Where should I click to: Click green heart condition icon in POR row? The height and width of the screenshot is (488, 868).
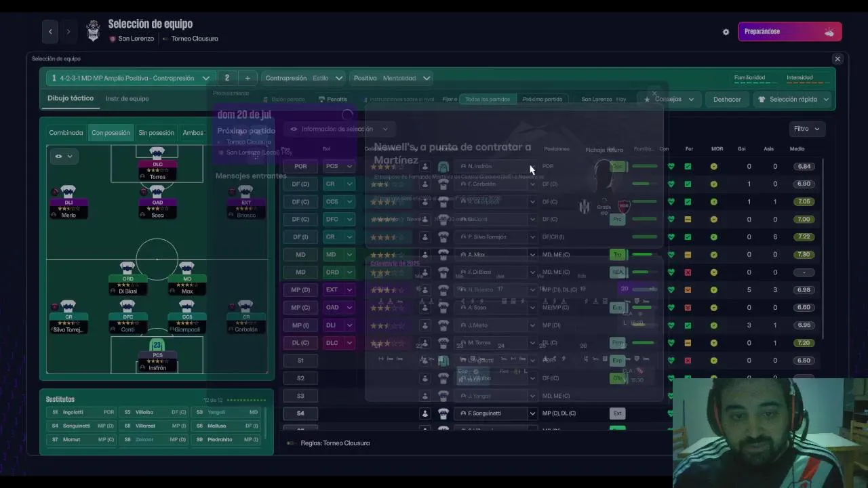click(671, 166)
